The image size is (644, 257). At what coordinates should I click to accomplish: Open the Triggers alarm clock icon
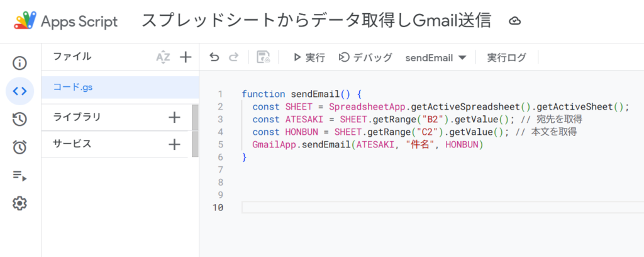(x=19, y=147)
